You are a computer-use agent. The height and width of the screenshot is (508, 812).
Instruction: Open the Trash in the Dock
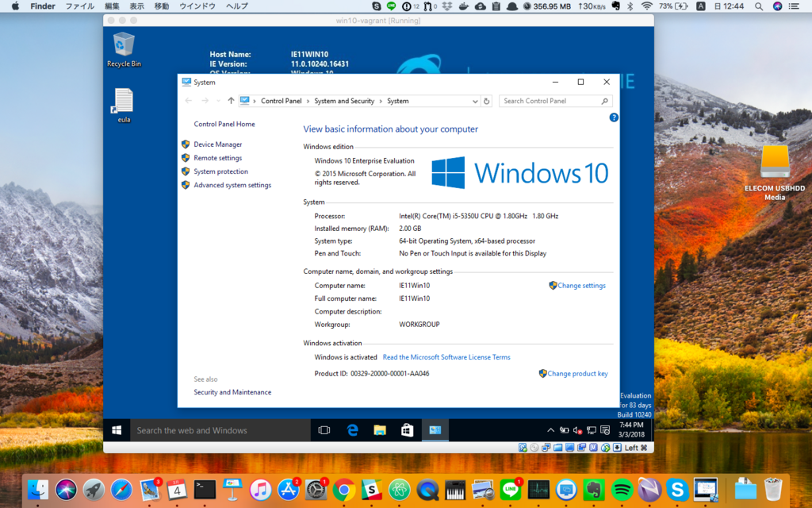[772, 489]
